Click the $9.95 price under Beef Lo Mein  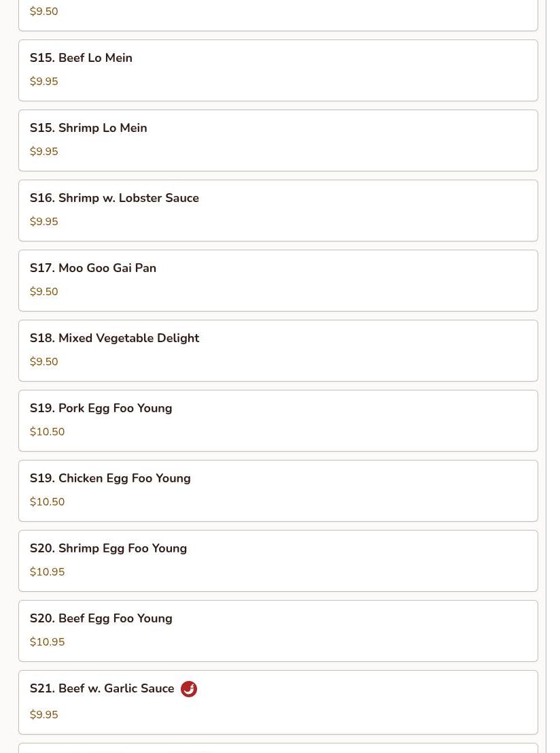click(x=43, y=82)
